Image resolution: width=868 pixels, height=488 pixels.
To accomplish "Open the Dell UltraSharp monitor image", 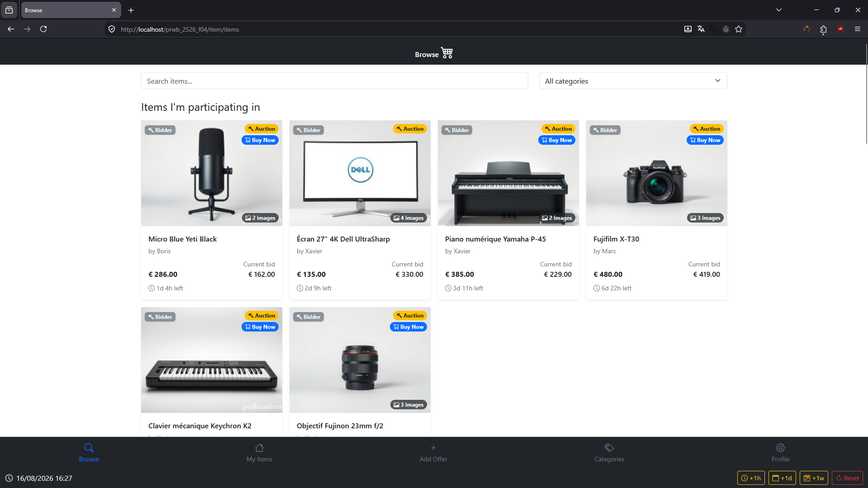I will [360, 173].
